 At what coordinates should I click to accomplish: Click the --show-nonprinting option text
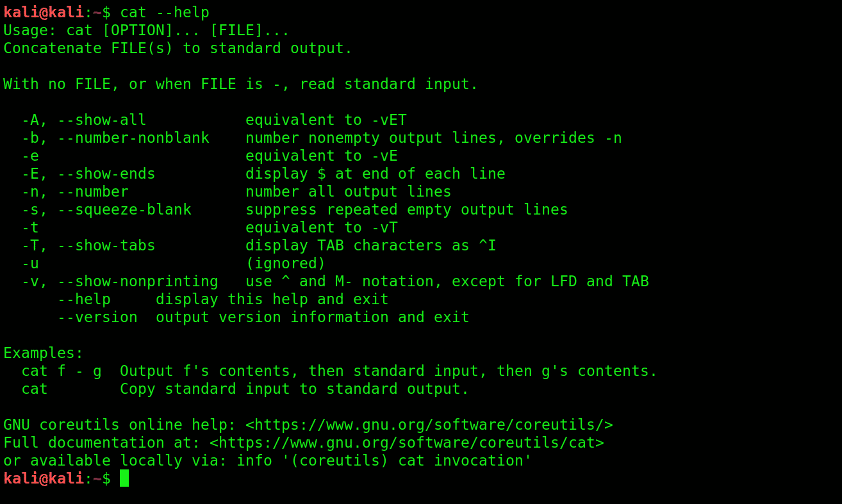138,282
